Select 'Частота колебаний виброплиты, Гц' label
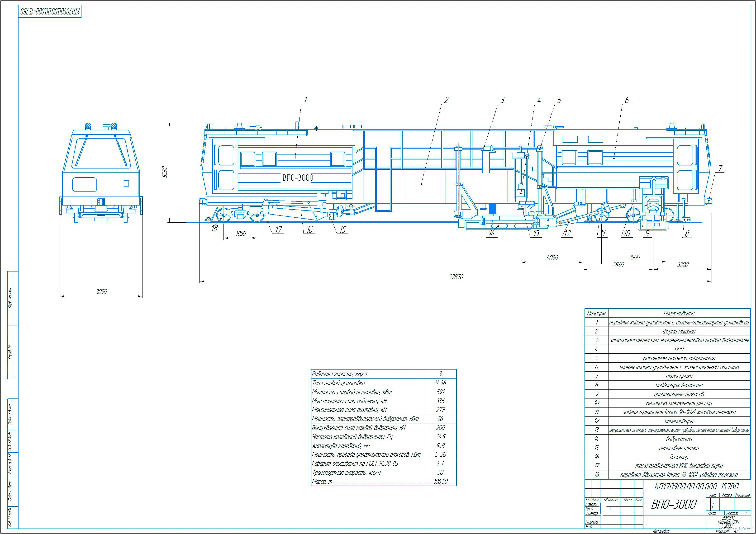Screen dimensions: 756x534 click(x=352, y=437)
